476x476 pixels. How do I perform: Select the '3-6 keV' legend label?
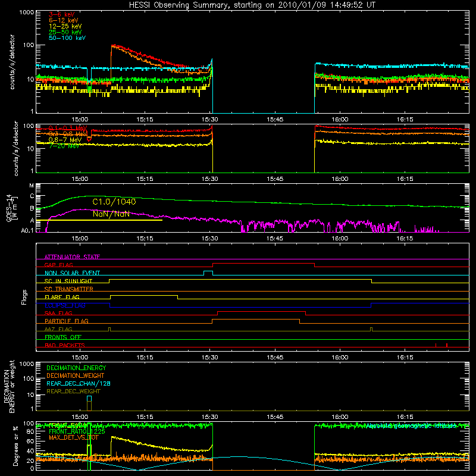(x=62, y=14)
